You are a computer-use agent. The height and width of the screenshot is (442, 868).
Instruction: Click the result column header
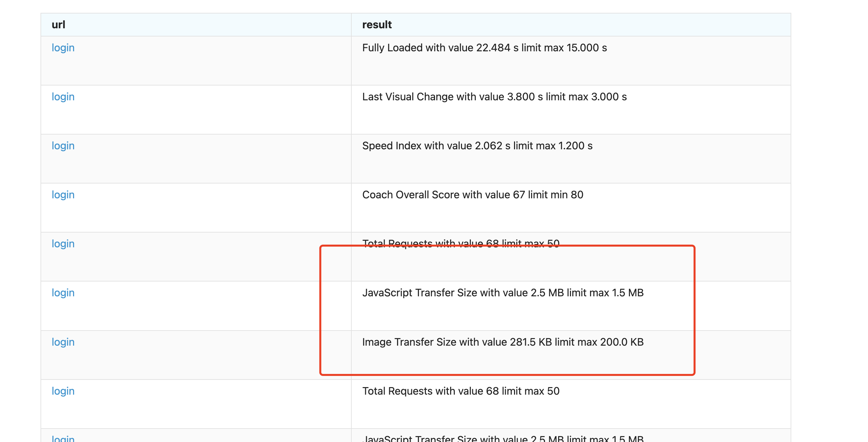[377, 25]
